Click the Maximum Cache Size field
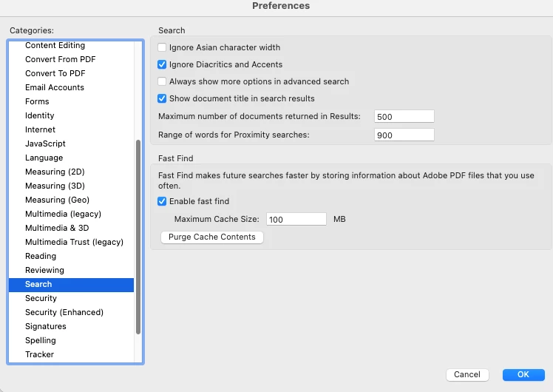 296,220
